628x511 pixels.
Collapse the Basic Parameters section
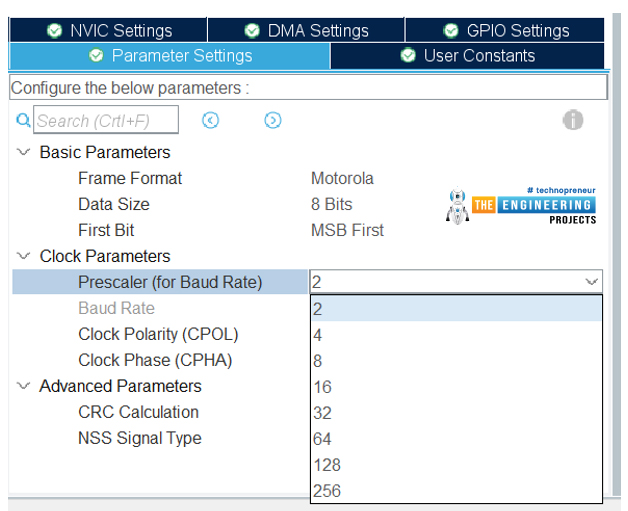pos(23,152)
